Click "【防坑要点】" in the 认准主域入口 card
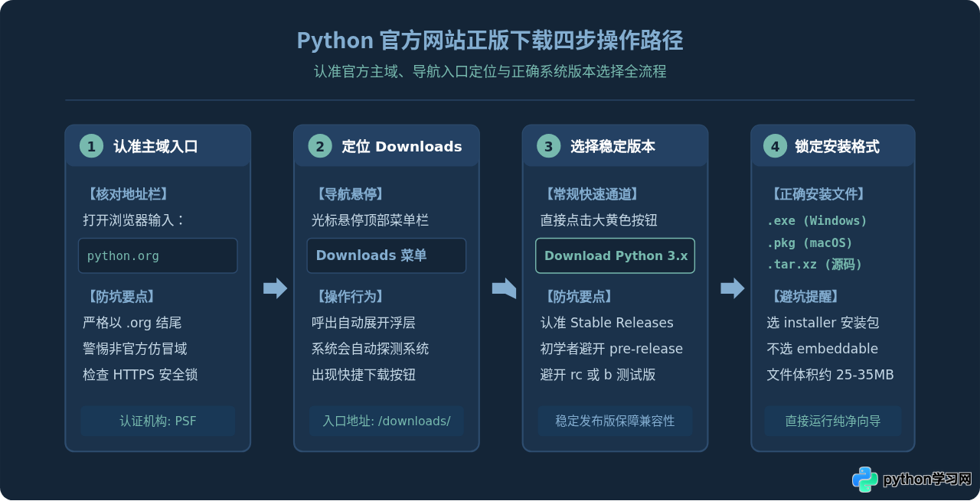 click(121, 297)
